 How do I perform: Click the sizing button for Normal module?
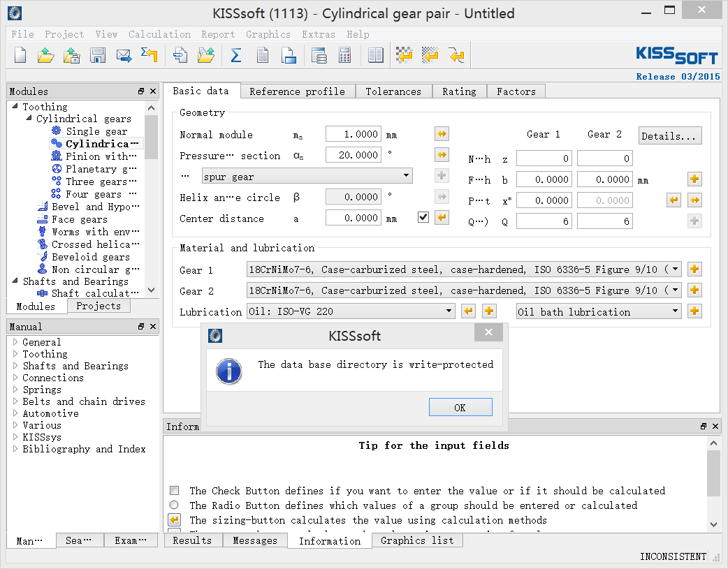click(442, 134)
